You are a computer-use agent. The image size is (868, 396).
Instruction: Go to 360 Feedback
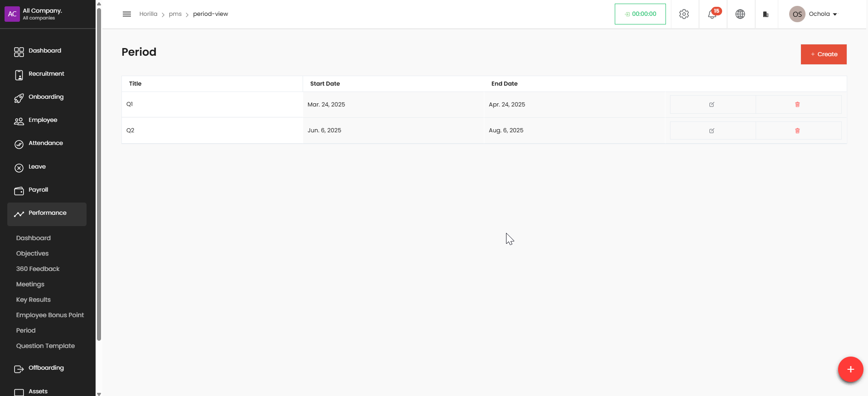(x=38, y=269)
